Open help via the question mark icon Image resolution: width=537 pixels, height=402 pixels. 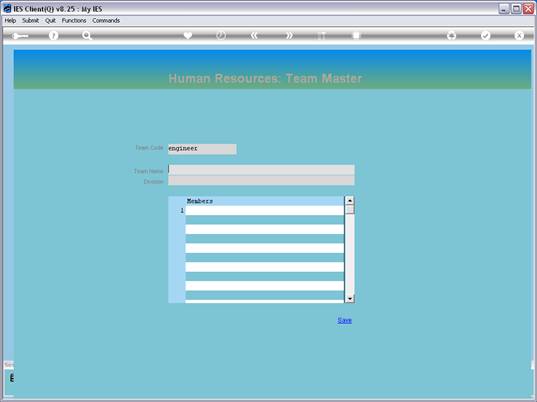(x=53, y=36)
